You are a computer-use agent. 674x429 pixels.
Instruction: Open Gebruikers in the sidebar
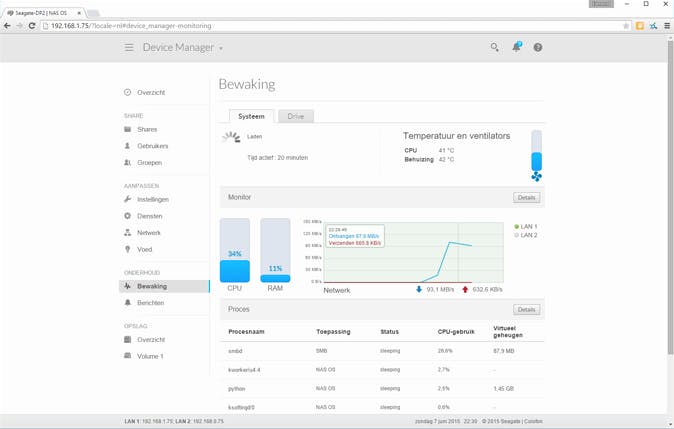153,146
